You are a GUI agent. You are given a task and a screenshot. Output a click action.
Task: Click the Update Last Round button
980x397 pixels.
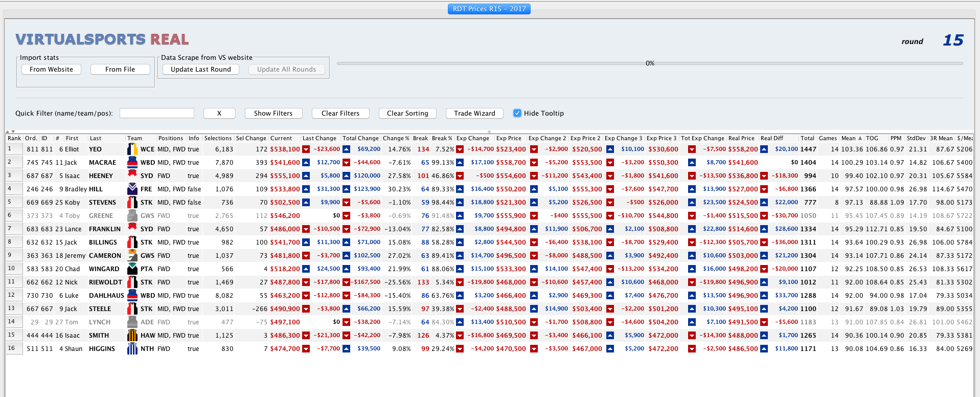[x=201, y=70]
